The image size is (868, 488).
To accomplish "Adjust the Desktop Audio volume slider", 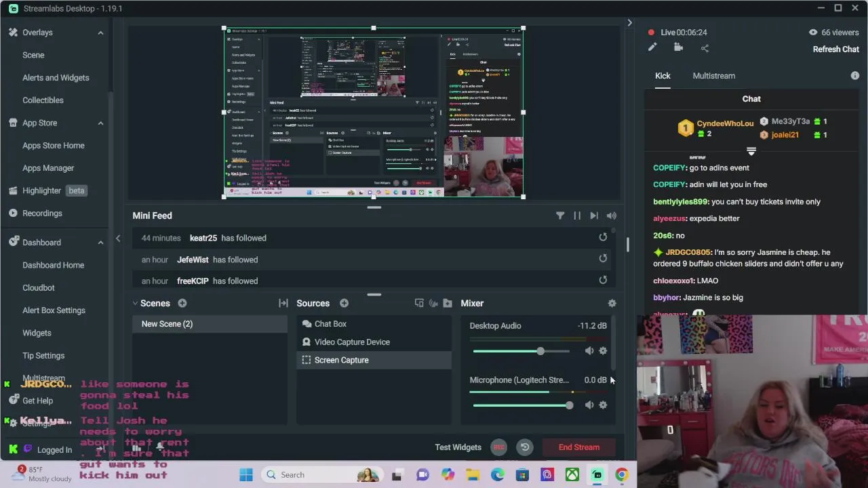I will tap(521, 351).
